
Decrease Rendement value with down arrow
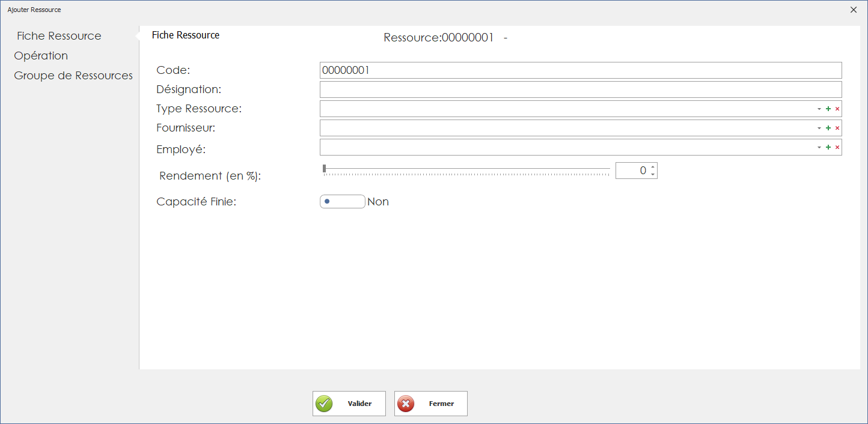click(653, 174)
